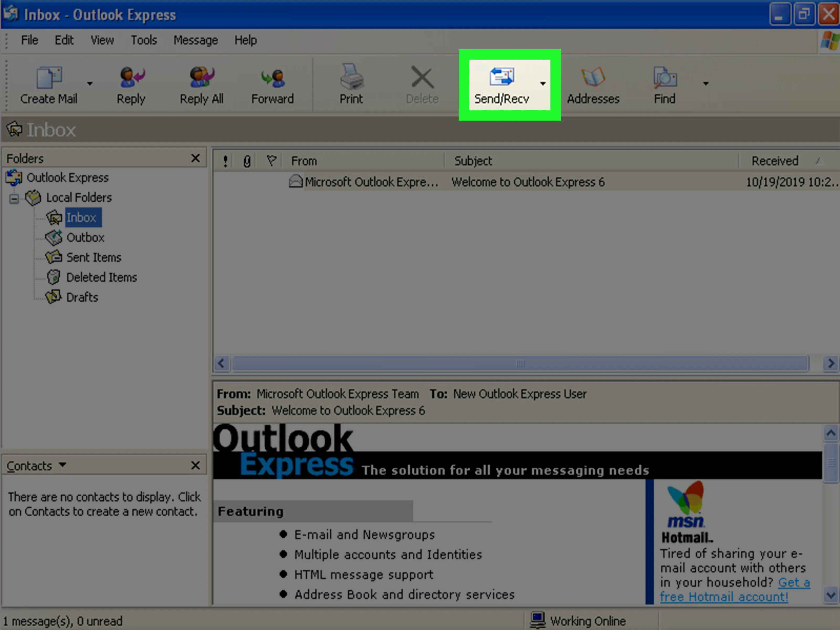Select the Outbox folder
The width and height of the screenshot is (840, 630).
[x=85, y=238]
